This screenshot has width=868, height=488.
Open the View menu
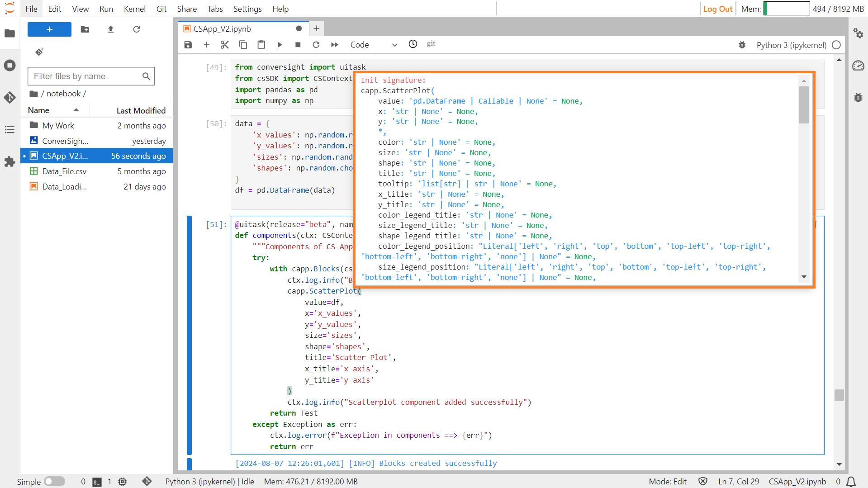[x=80, y=9]
